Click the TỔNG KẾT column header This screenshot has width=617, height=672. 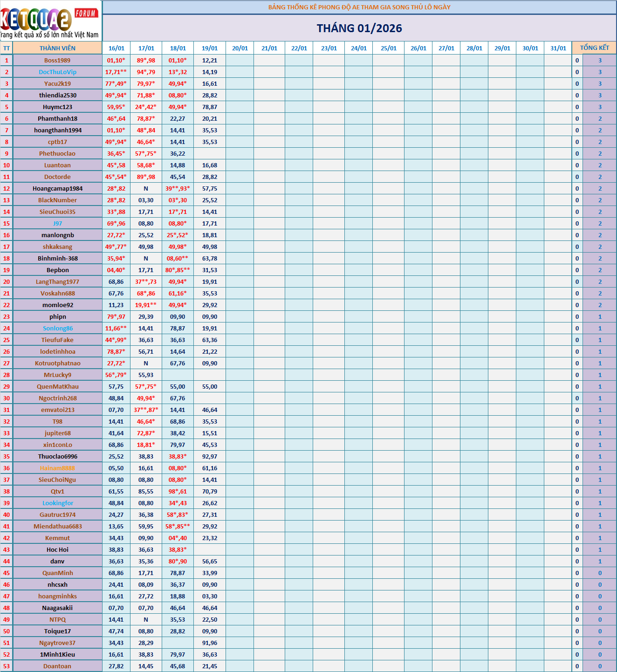tap(594, 48)
